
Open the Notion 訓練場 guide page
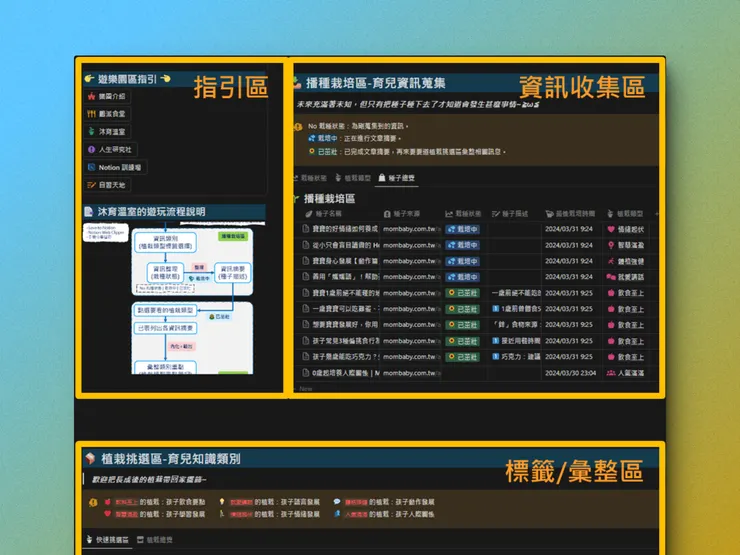(x=115, y=167)
